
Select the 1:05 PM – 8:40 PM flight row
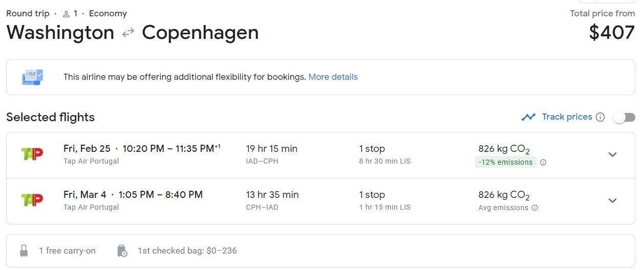[x=320, y=201]
